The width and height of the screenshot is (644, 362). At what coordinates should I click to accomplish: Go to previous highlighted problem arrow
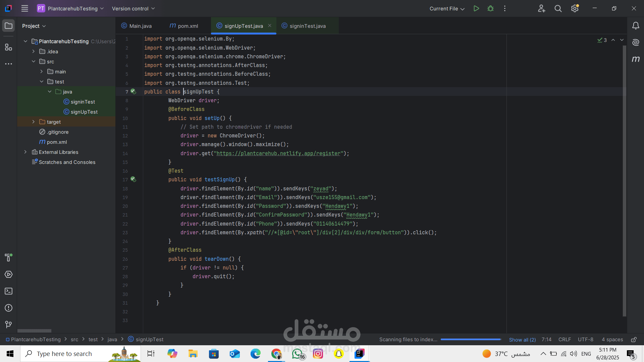tap(613, 40)
